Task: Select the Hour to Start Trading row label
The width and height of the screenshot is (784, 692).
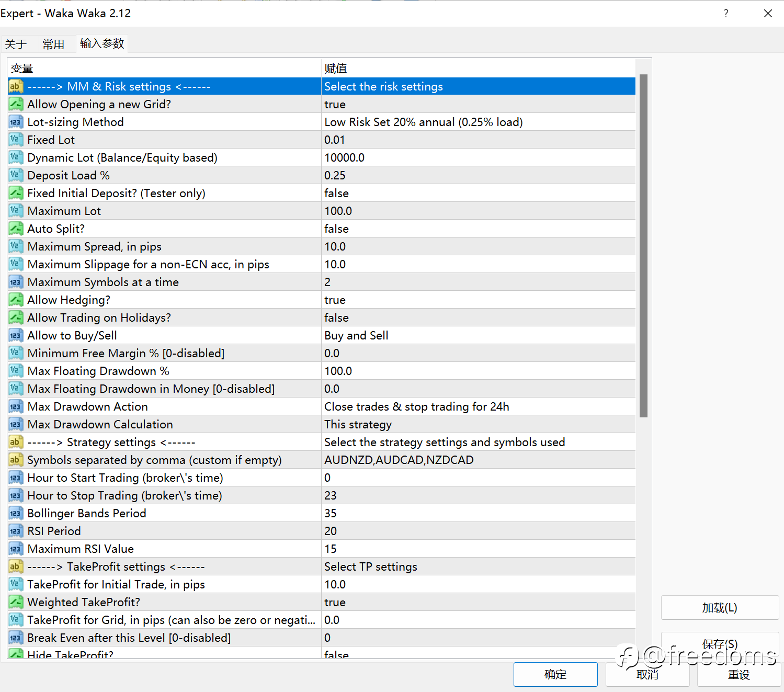Action: (x=125, y=478)
